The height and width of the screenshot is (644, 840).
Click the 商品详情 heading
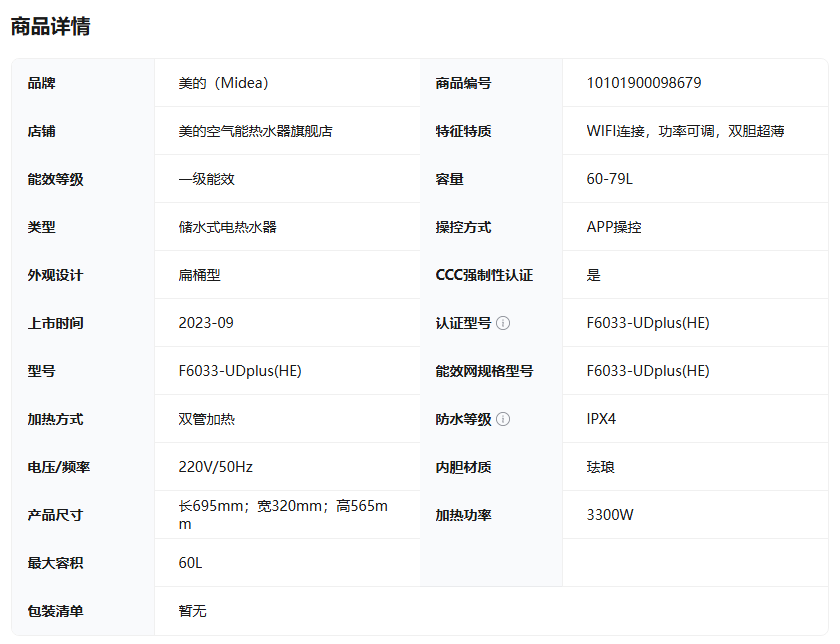(50, 26)
